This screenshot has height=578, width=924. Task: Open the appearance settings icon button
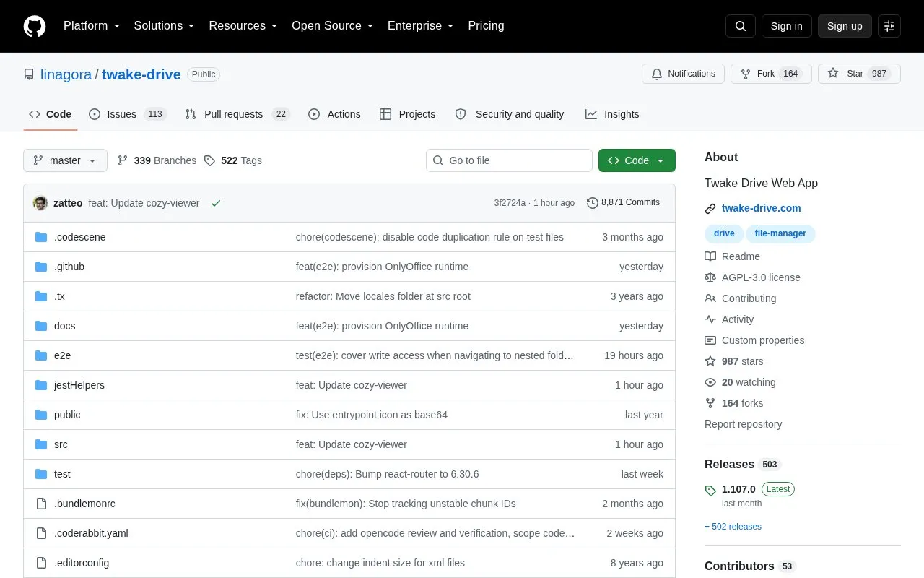889,26
